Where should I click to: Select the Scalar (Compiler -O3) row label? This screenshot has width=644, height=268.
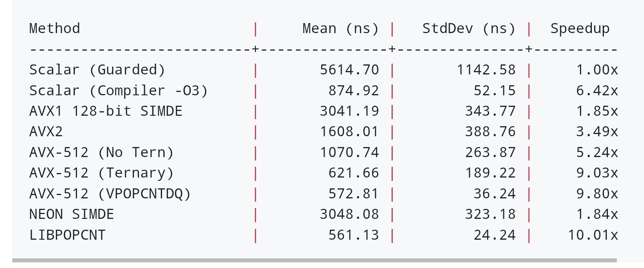[x=118, y=91]
